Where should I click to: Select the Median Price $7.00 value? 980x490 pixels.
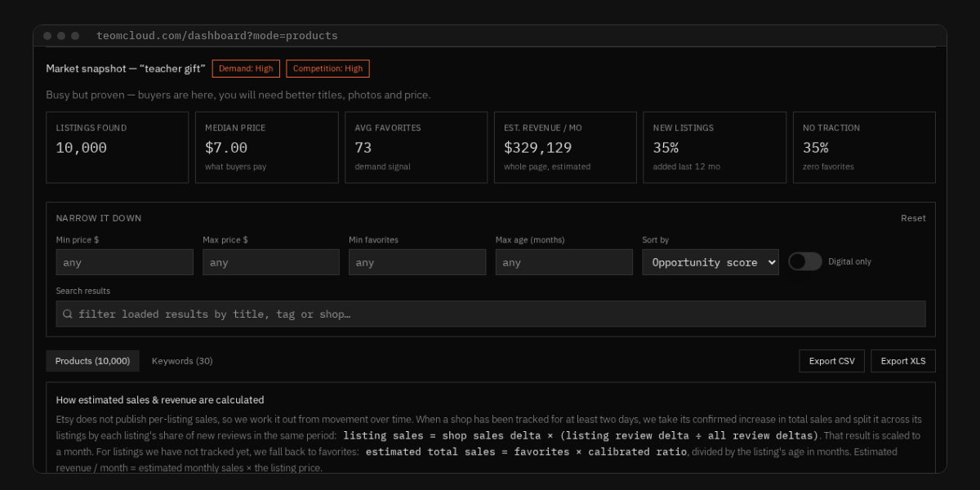point(226,148)
